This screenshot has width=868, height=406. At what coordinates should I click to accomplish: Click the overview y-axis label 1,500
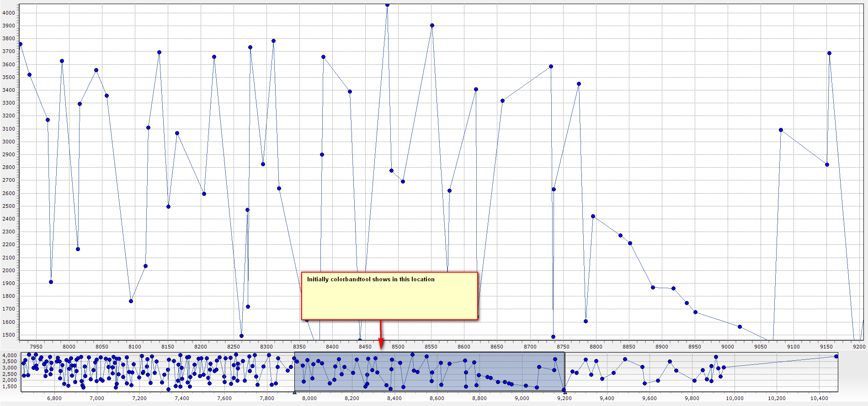coord(9,386)
